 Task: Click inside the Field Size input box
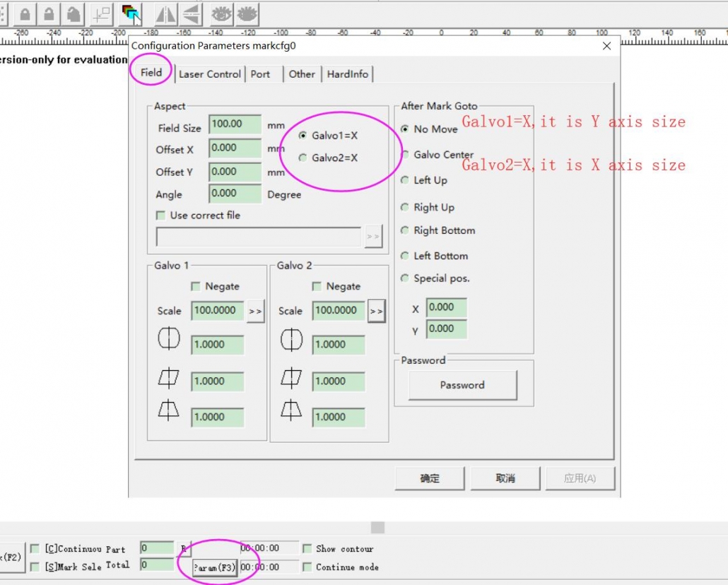pyautogui.click(x=234, y=124)
